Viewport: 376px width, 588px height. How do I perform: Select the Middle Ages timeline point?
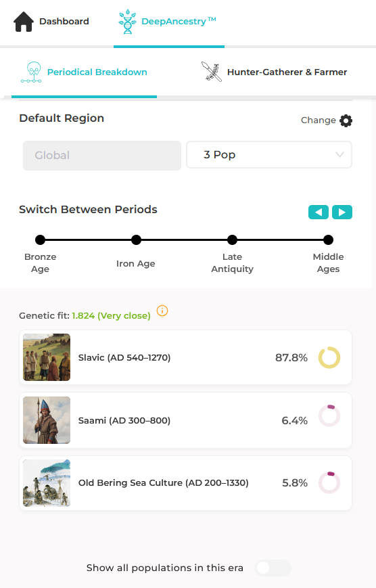click(328, 240)
